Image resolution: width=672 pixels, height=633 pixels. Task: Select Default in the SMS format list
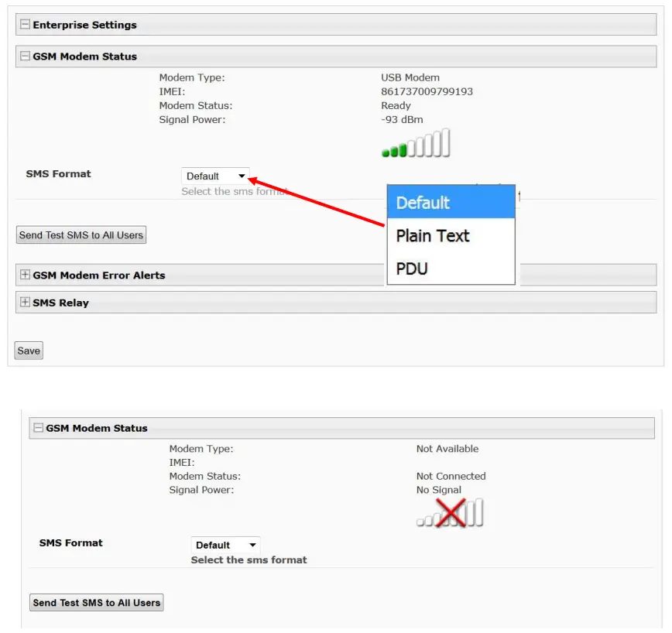coord(451,203)
